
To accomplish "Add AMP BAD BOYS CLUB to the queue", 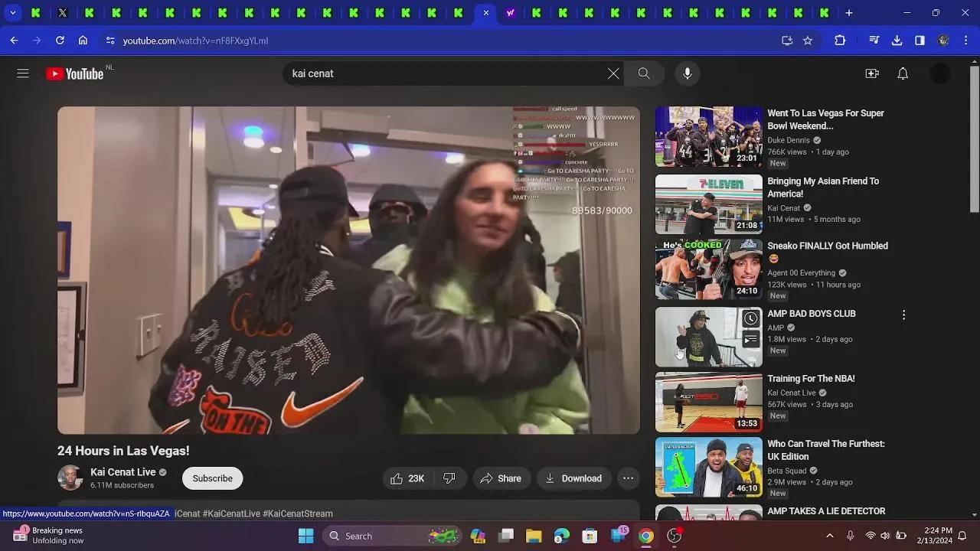I will (751, 340).
